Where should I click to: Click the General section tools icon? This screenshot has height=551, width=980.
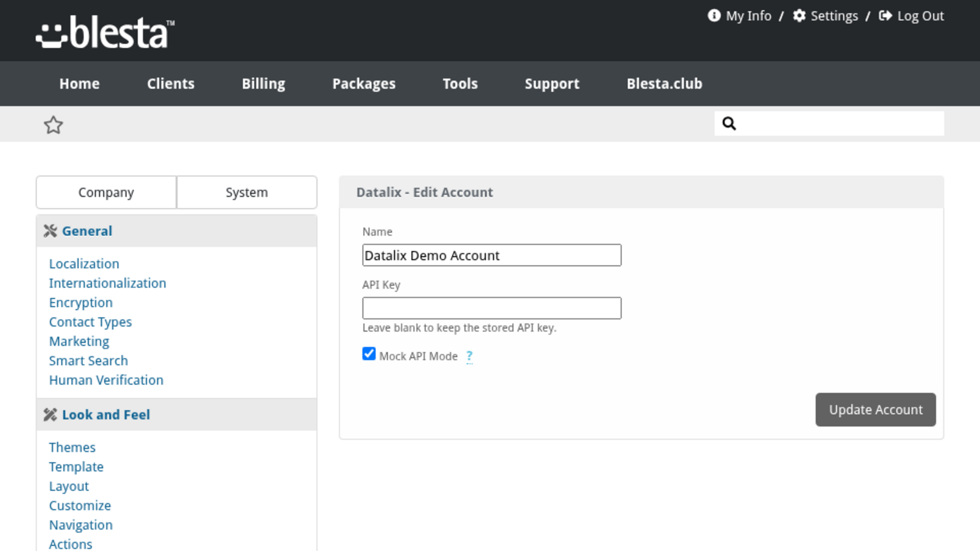pos(50,231)
